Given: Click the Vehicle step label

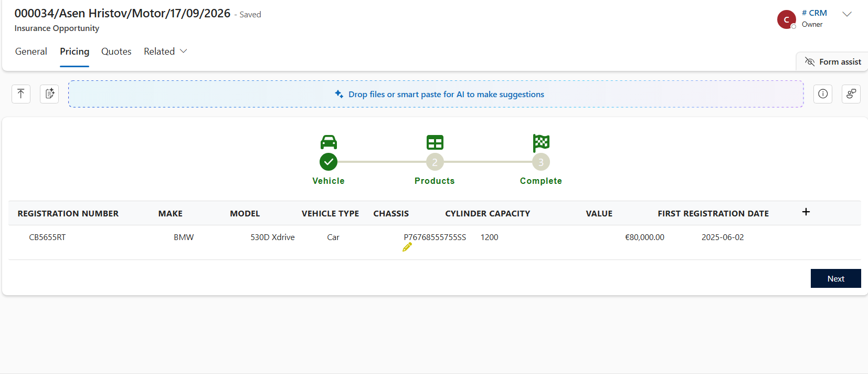Looking at the screenshot, I should click(x=329, y=181).
